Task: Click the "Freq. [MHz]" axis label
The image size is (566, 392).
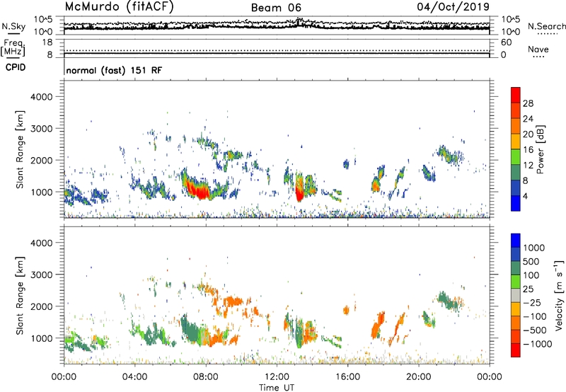Action: coord(13,48)
